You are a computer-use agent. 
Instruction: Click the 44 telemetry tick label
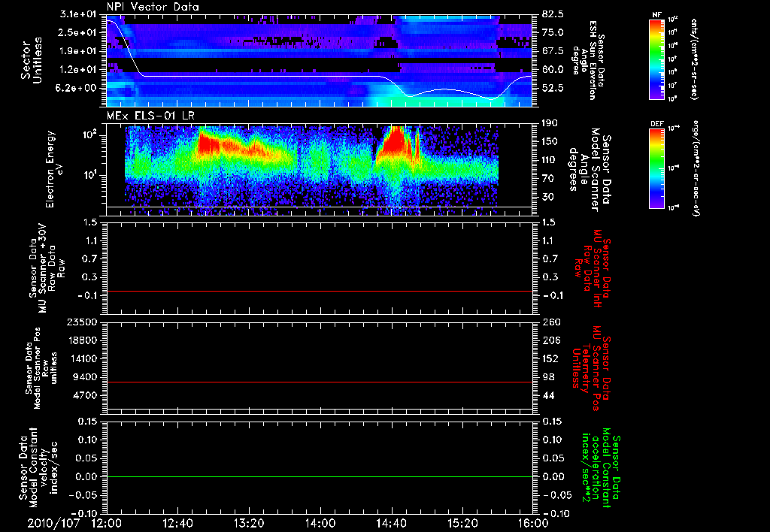click(x=548, y=395)
